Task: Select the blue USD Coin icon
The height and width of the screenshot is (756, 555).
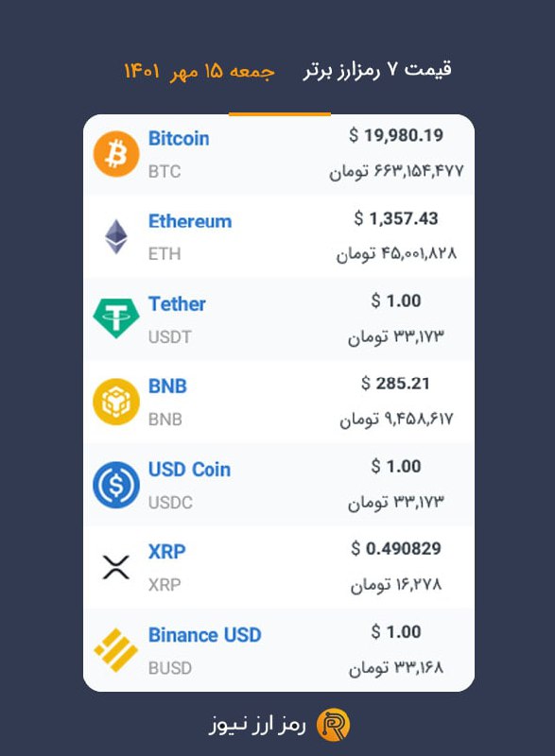Action: pos(116,485)
